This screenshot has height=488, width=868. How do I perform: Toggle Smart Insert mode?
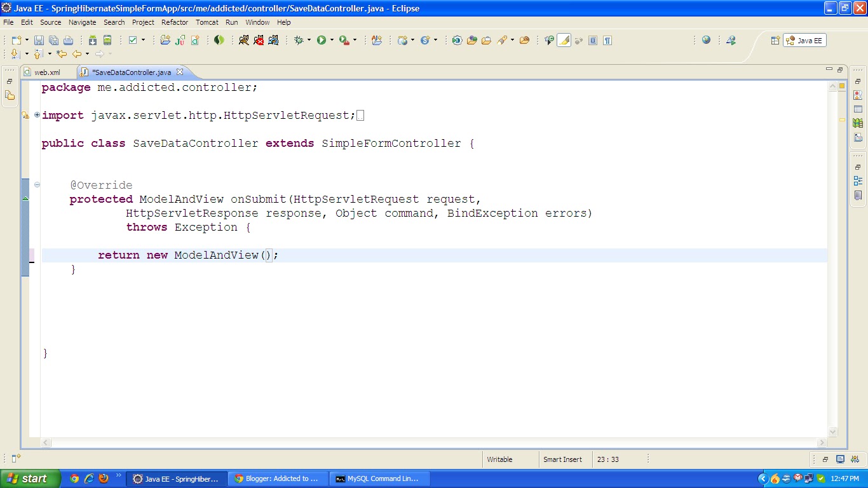pos(564,459)
